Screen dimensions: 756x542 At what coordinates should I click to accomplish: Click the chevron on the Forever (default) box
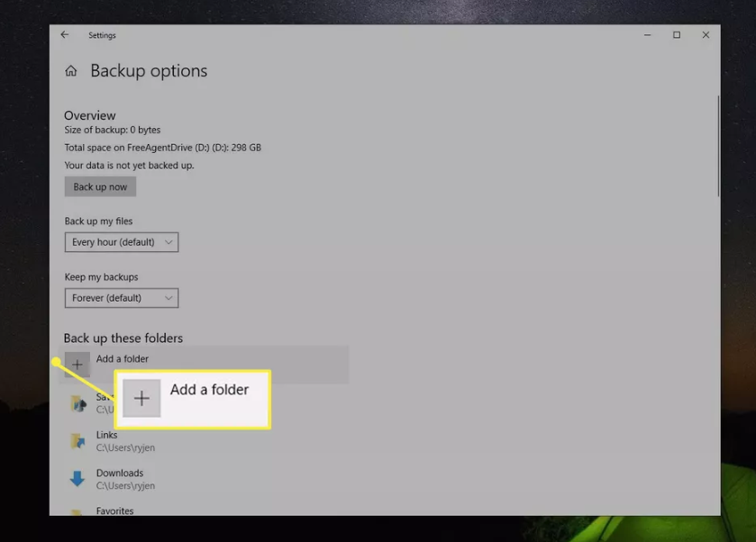[168, 298]
